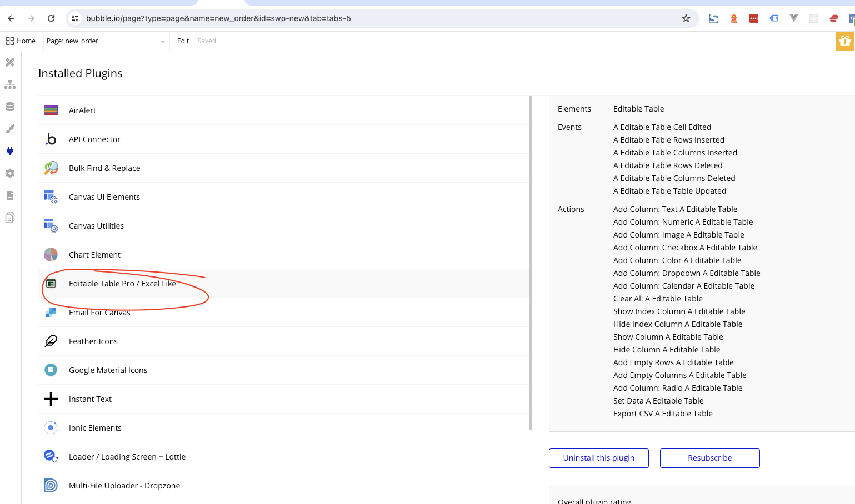Viewport: 855px width, 504px height.
Task: Click the Feather Icons plugin icon
Action: click(51, 341)
